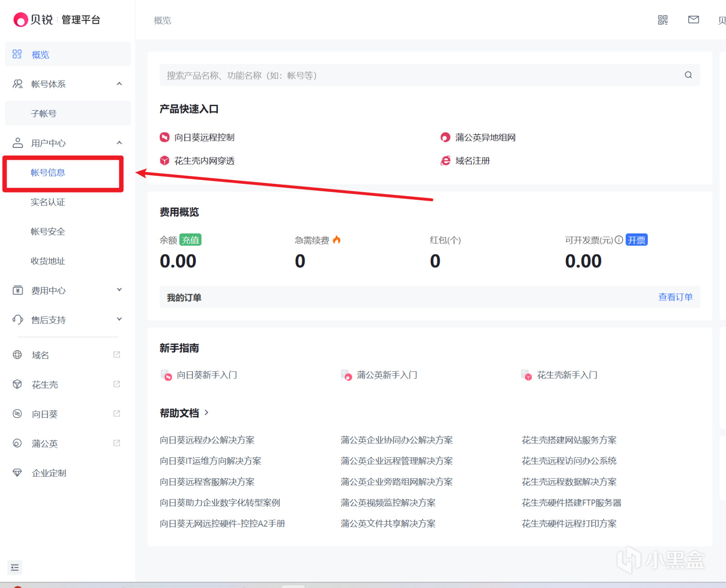Expand the 费用中心 section chevron

click(x=119, y=290)
